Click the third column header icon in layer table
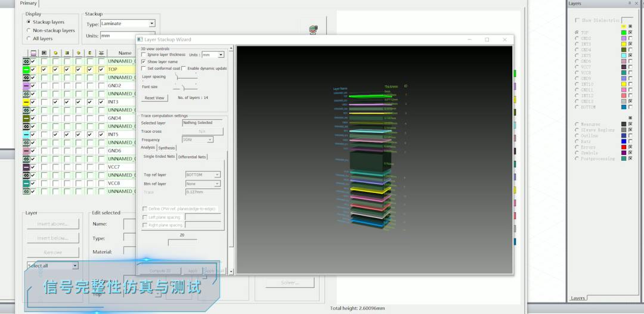 click(x=55, y=53)
